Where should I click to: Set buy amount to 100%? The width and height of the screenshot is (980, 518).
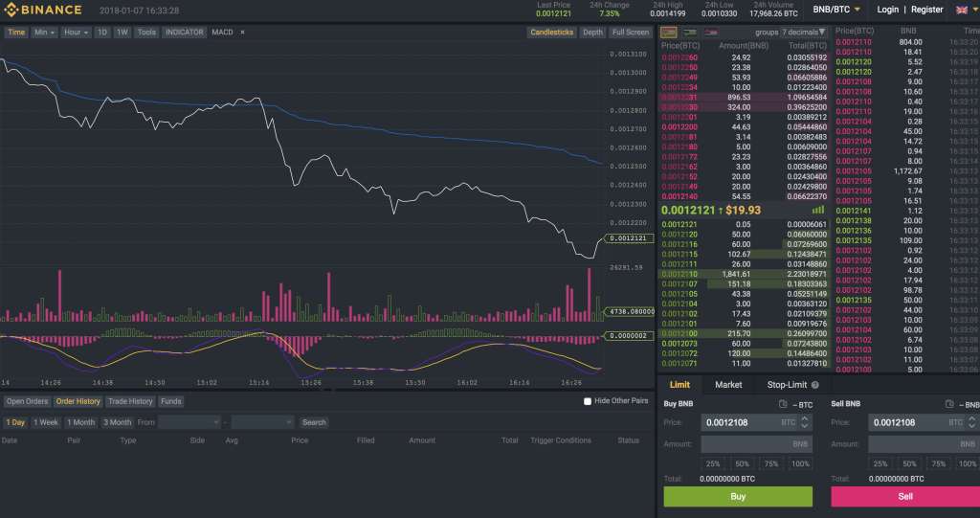click(x=801, y=463)
